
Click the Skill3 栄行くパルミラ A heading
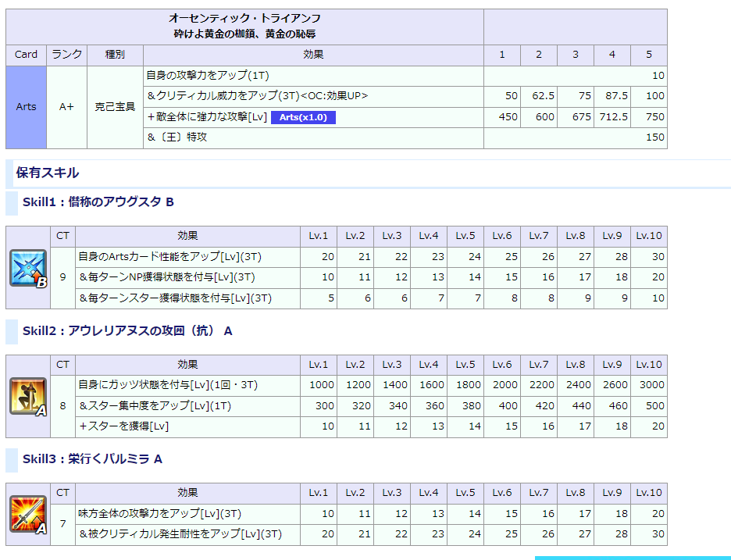[x=92, y=458]
